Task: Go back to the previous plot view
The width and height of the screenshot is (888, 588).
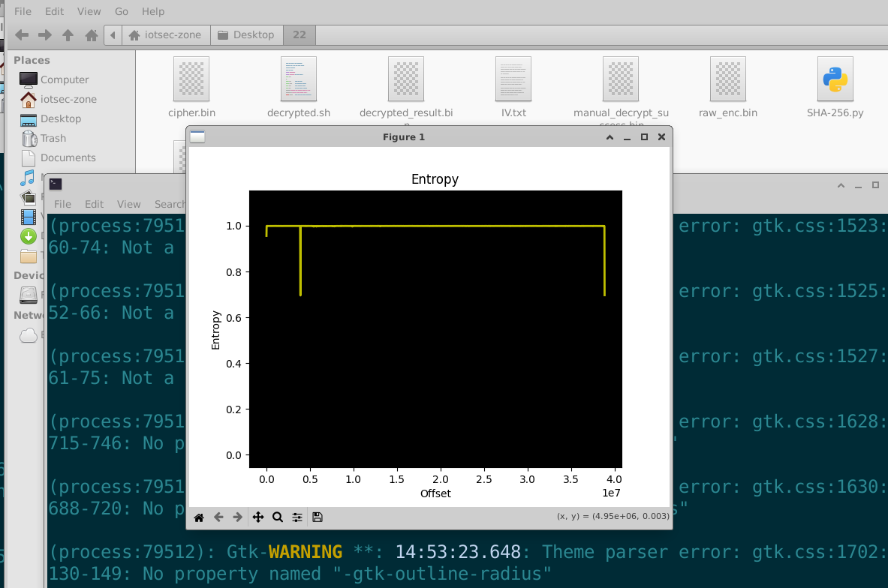Action: 218,517
